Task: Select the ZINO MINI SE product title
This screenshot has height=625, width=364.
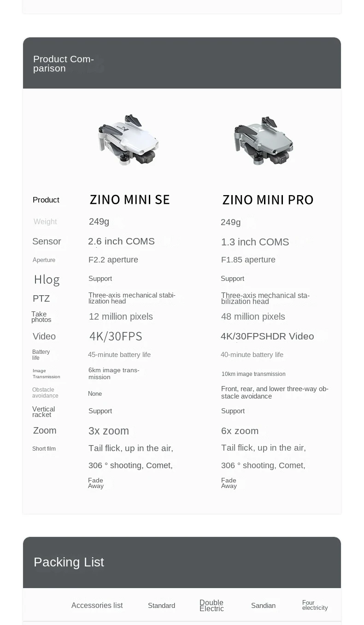Action: pos(129,200)
